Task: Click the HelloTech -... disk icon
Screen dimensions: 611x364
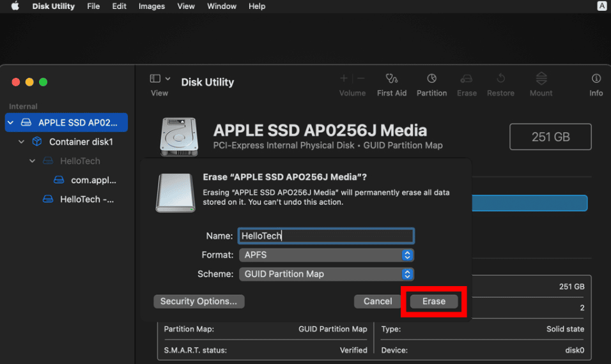Action: [x=48, y=199]
